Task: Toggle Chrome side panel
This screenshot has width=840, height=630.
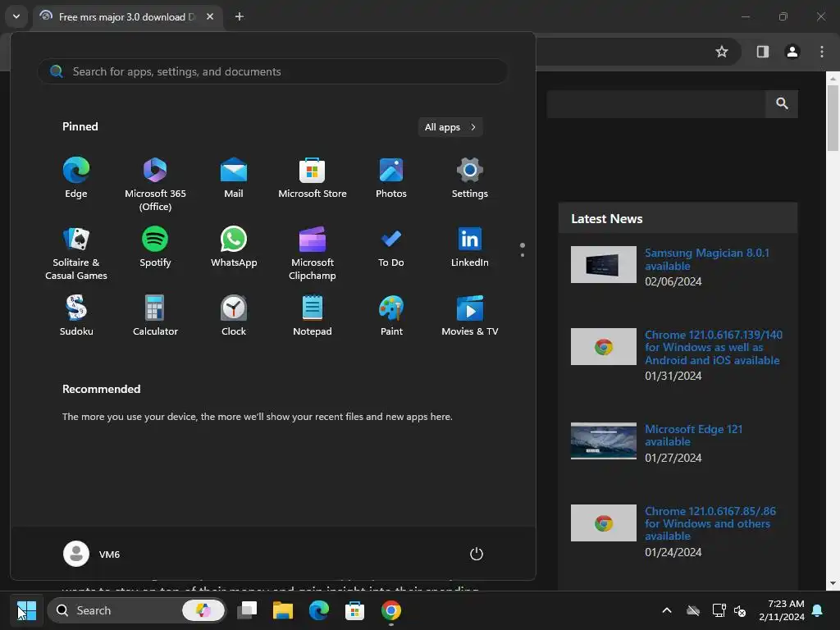Action: coord(763,52)
